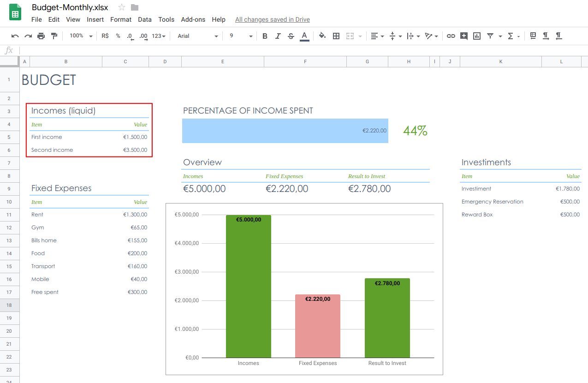
Task: Open the borders tool
Action: click(x=336, y=36)
